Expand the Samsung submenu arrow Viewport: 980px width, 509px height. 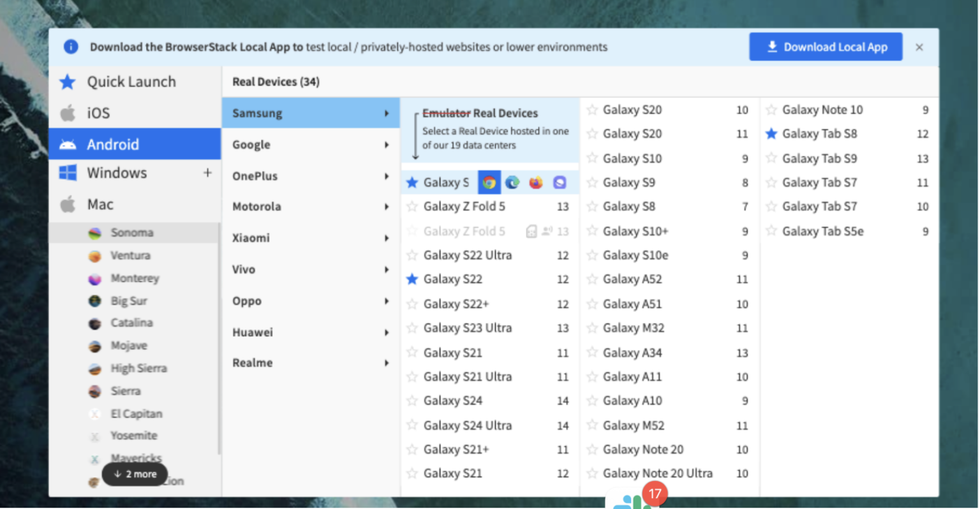pyautogui.click(x=387, y=114)
